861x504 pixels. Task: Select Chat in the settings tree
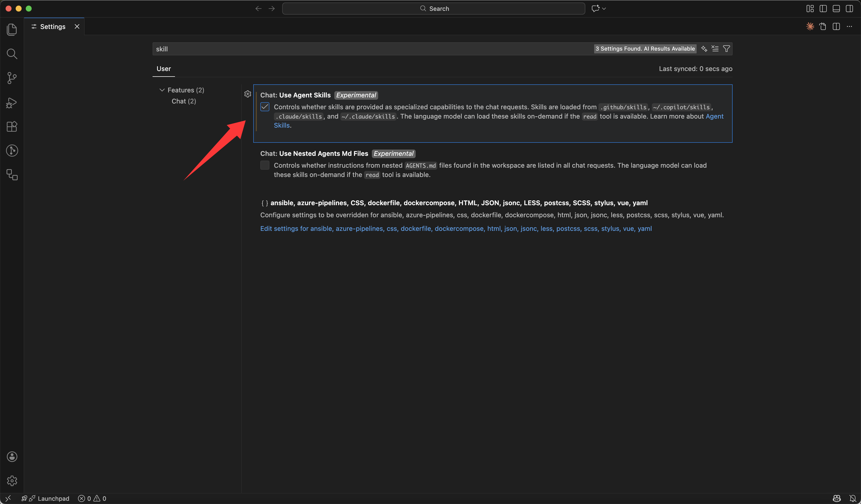pos(184,101)
